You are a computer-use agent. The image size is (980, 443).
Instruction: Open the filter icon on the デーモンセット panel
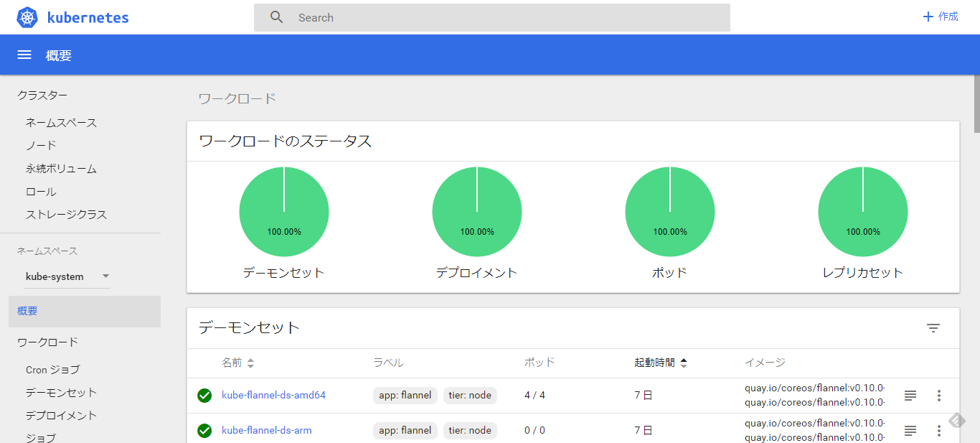933,328
